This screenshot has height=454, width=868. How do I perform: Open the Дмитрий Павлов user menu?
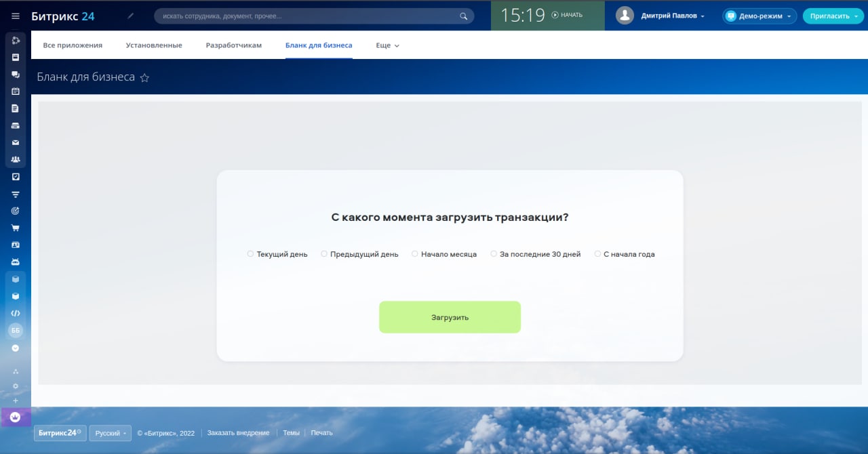673,16
